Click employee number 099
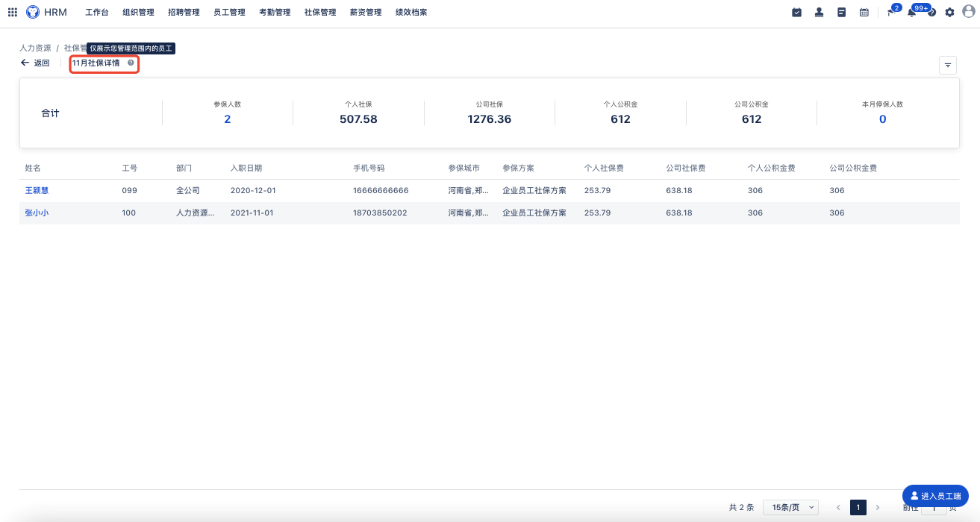Viewport: 980px width, 522px height. [x=129, y=190]
